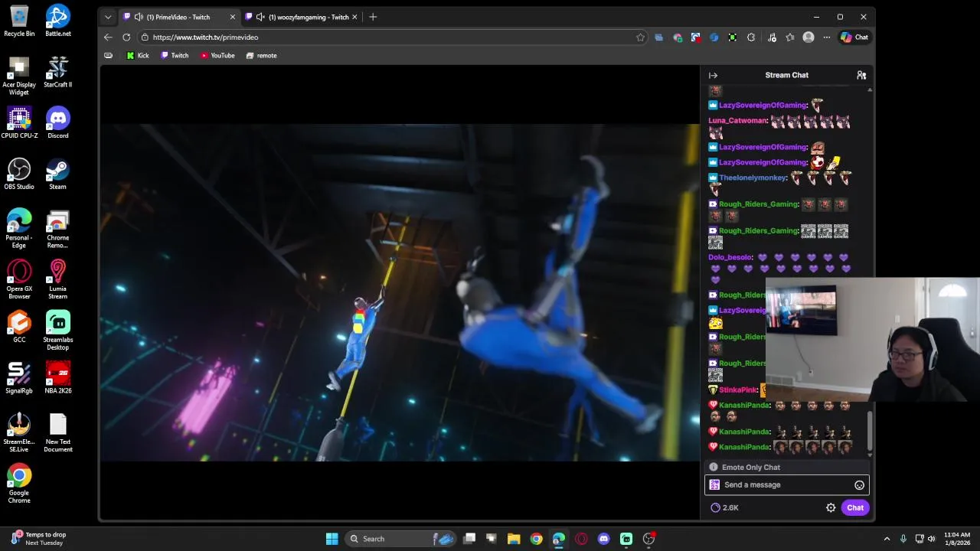This screenshot has width=980, height=551.
Task: Open NBA 2K26 desktop shortcut
Action: 57,378
